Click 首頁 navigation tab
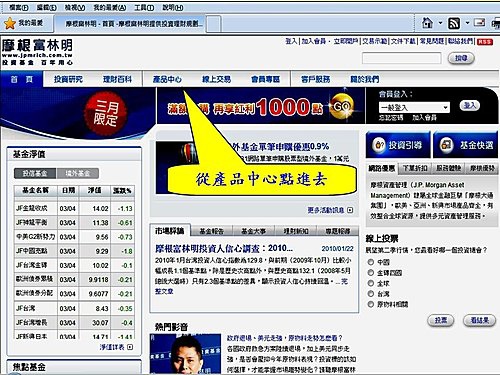Screen dimensions: 500x375 [x=22, y=79]
